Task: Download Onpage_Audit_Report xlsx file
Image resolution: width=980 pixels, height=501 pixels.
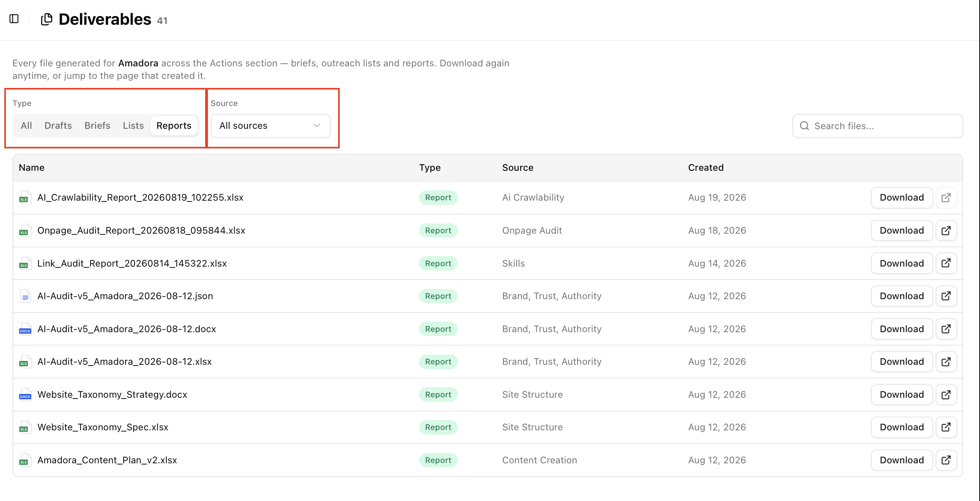Action: click(902, 230)
